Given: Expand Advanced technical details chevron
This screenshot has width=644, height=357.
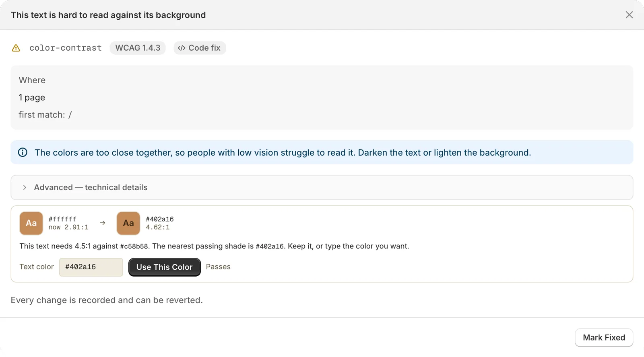Looking at the screenshot, I should [25, 187].
